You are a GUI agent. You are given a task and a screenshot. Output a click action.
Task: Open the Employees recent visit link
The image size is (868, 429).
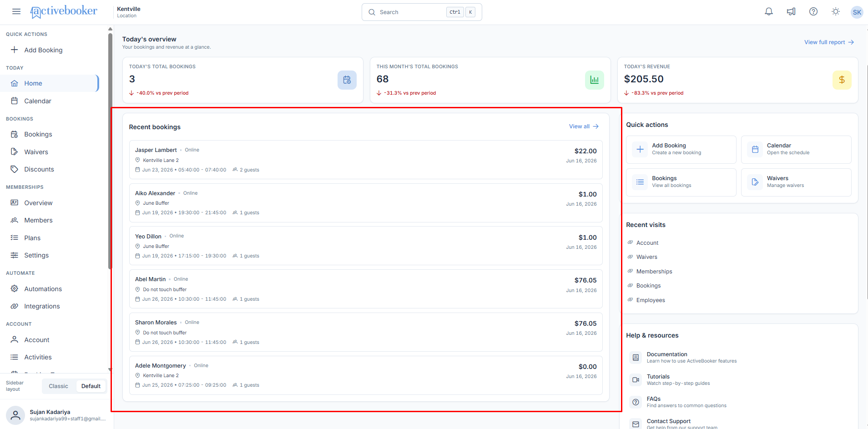click(651, 300)
